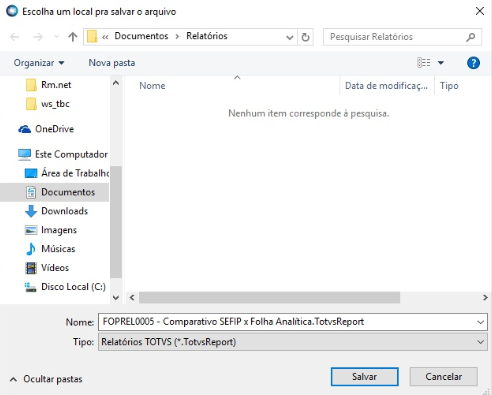The height and width of the screenshot is (395, 492).
Task: Open Área de Trabalho location
Action: pyautogui.click(x=75, y=173)
